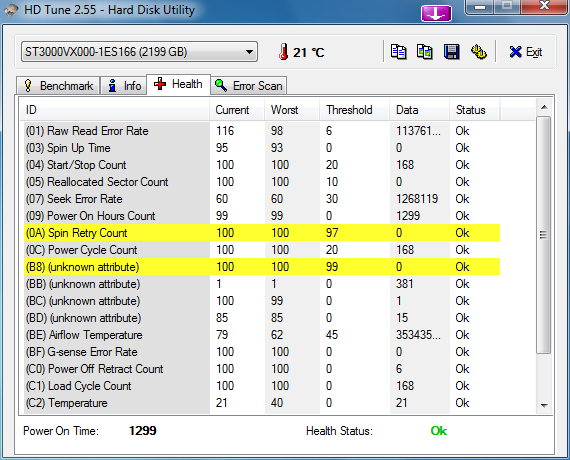
Task: Click the Exit button
Action: point(526,52)
